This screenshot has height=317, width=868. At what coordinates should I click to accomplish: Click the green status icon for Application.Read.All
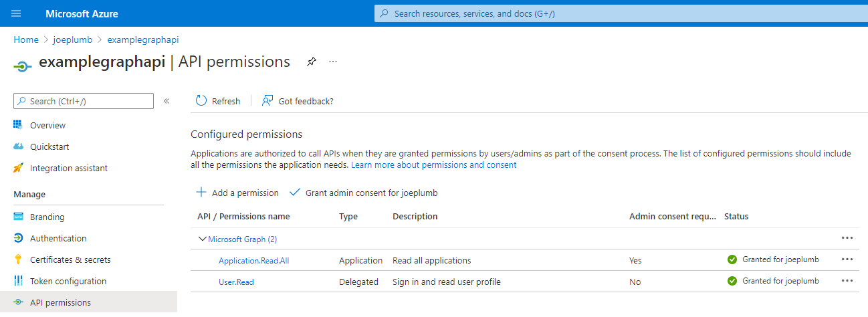tap(732, 259)
